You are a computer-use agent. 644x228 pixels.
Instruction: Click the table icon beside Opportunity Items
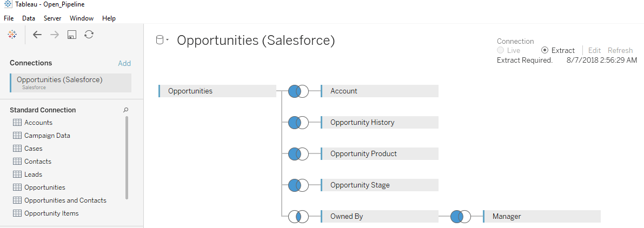point(17,213)
